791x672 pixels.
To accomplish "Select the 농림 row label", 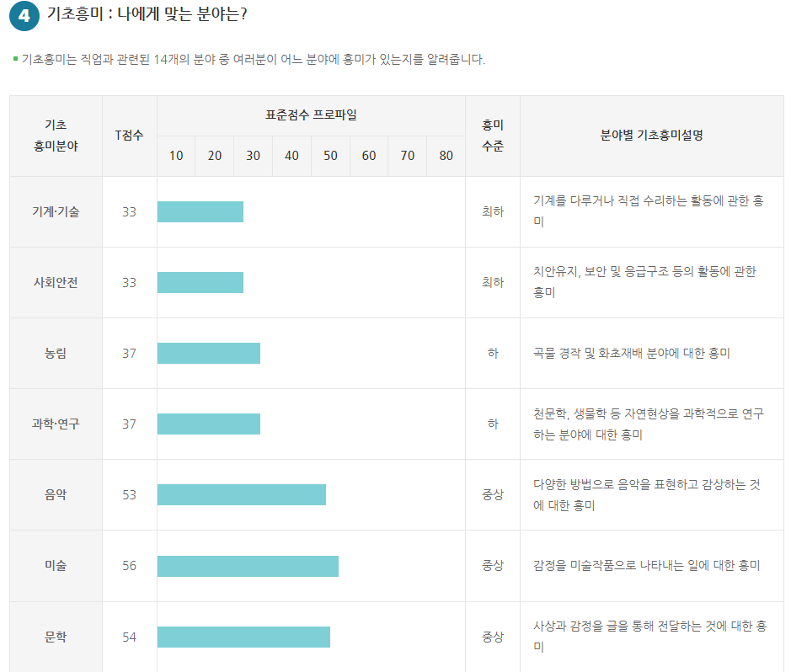I will pyautogui.click(x=55, y=352).
